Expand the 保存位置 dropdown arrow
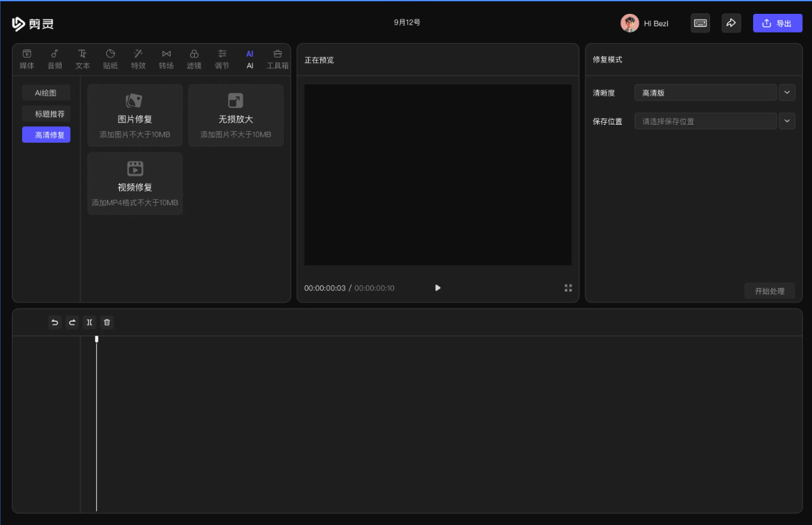This screenshot has width=812, height=525. pos(787,121)
